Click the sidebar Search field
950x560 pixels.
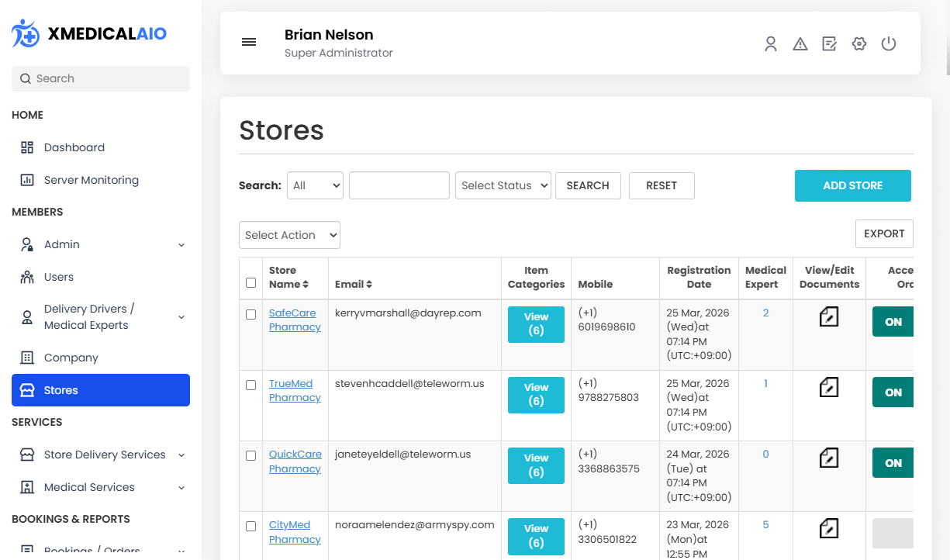coord(101,78)
